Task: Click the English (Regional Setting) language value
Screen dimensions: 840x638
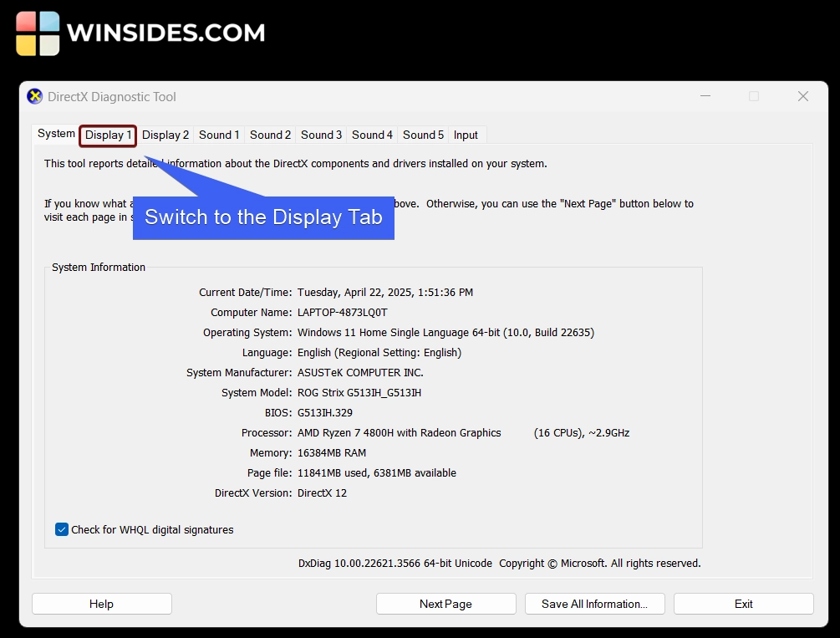Action: coord(379,353)
